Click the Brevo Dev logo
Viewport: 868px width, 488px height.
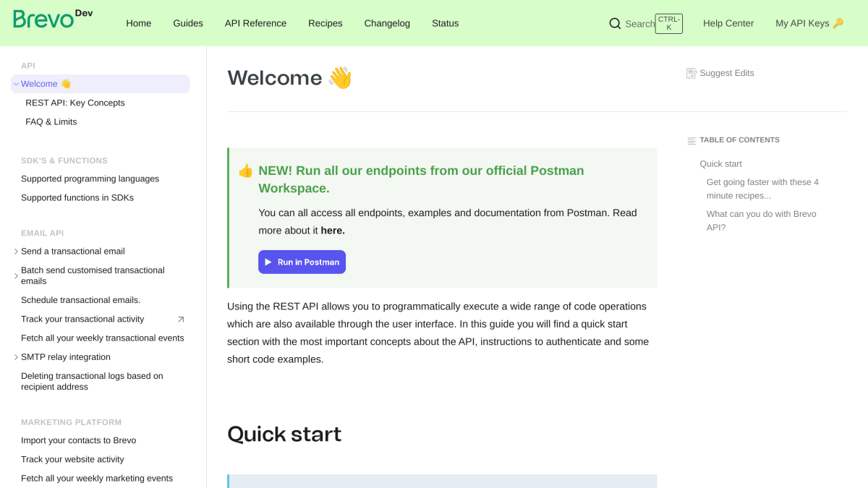point(53,18)
